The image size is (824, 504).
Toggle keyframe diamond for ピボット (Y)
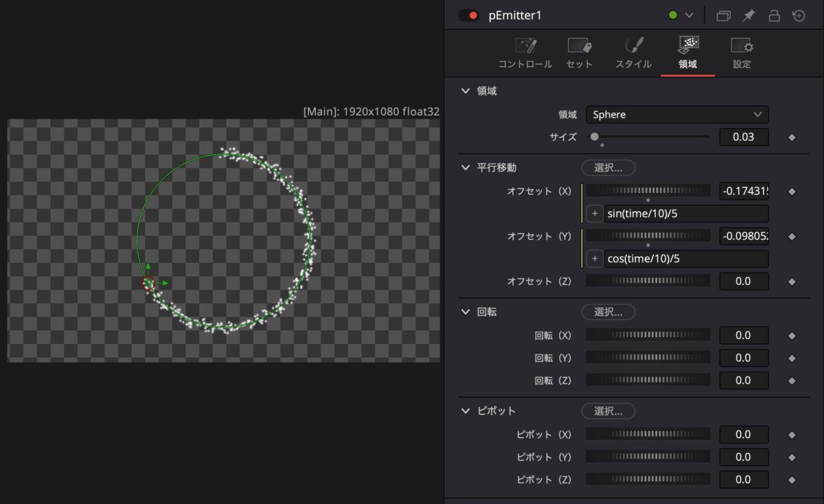[792, 457]
